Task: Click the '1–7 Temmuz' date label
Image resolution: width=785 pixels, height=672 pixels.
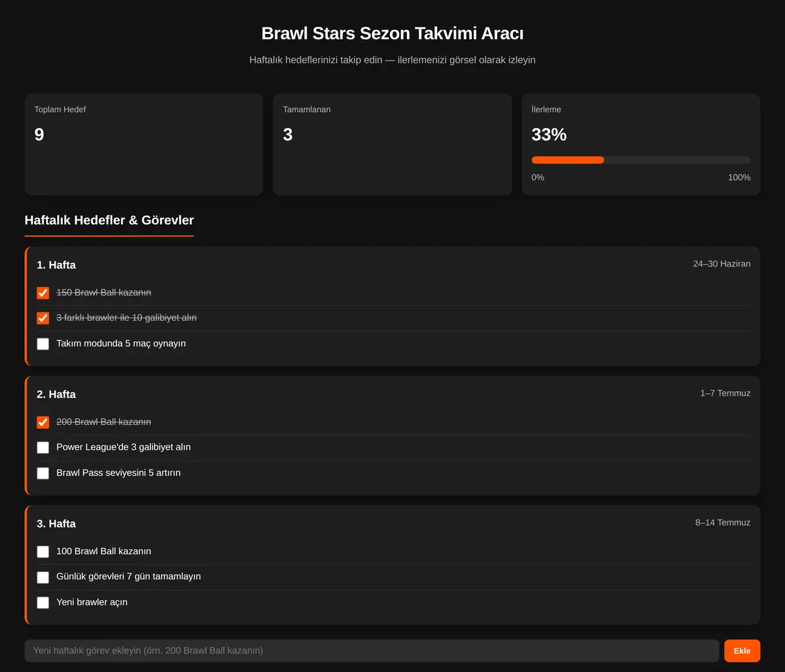Action: (x=725, y=394)
